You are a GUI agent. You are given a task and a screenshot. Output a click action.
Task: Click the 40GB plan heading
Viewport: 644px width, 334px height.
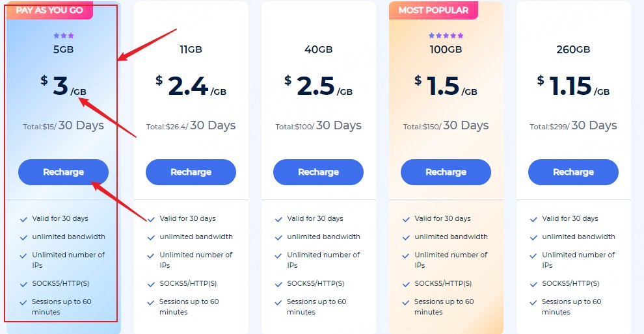(318, 49)
